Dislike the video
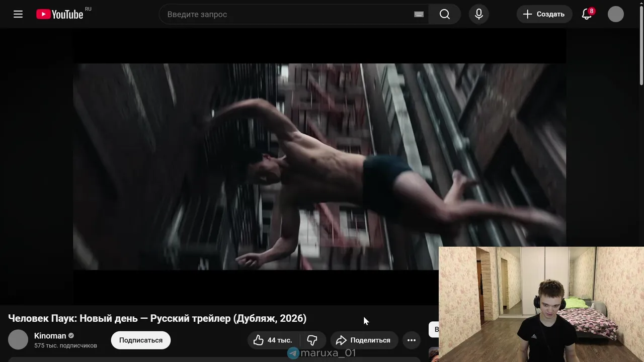This screenshot has width=644, height=362. [312, 340]
